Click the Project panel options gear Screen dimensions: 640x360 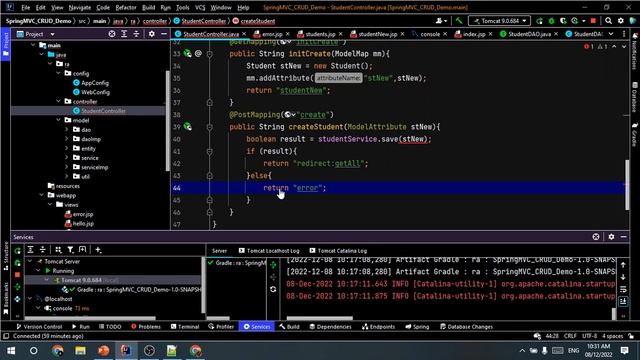151,34
